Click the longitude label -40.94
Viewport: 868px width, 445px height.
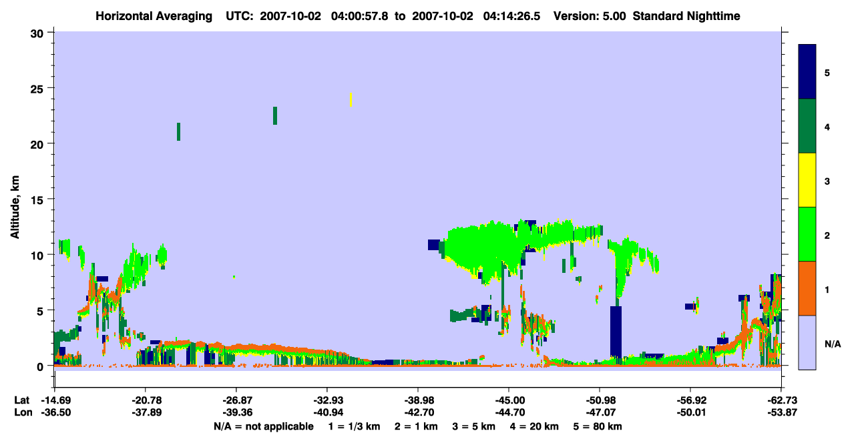[x=327, y=412]
